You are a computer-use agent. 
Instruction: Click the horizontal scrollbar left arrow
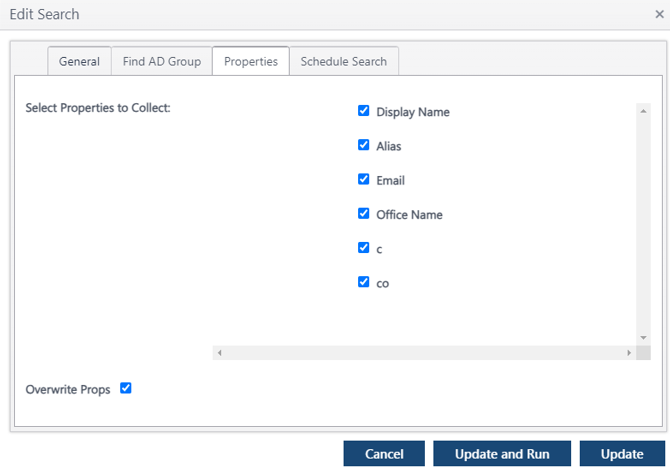[x=220, y=353]
